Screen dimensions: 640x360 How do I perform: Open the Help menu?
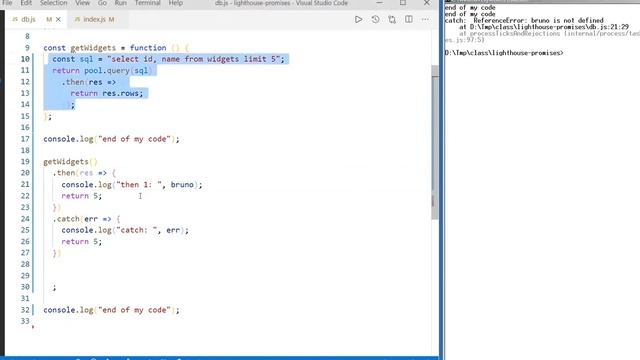point(176,3)
